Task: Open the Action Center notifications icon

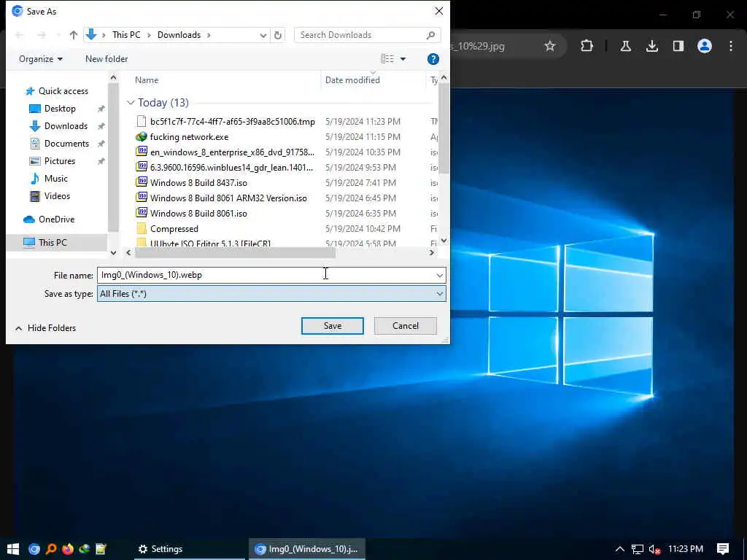Action: pos(723,549)
